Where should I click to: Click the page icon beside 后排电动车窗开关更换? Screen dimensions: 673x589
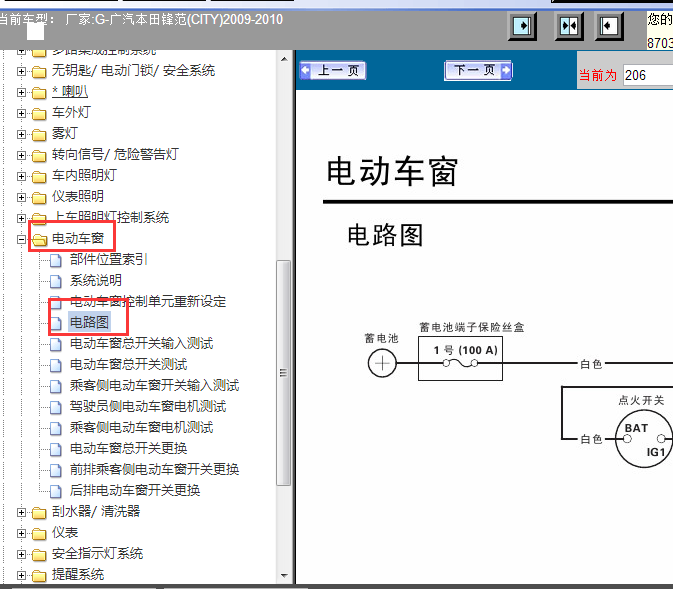(55, 492)
